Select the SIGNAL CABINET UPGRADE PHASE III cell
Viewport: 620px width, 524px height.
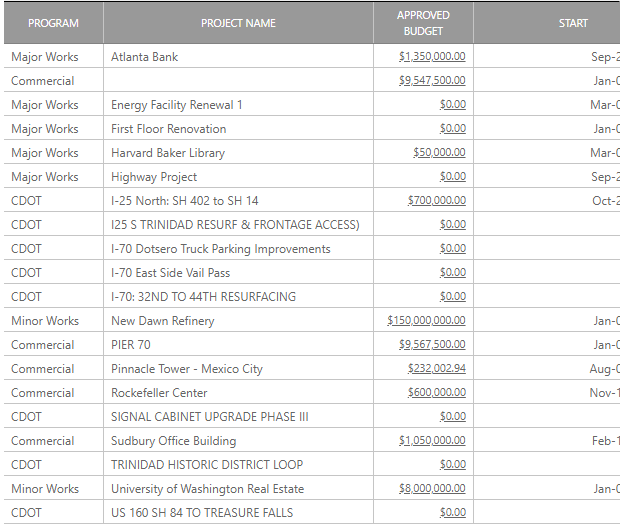click(x=238, y=416)
